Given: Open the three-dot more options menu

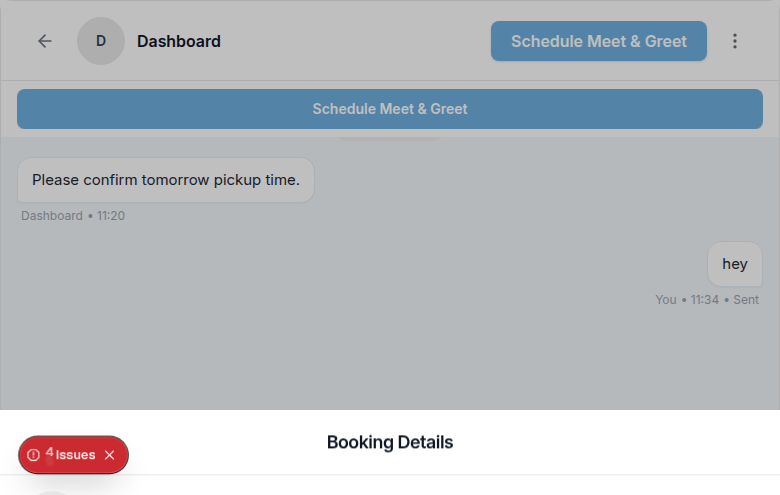Looking at the screenshot, I should coord(735,41).
